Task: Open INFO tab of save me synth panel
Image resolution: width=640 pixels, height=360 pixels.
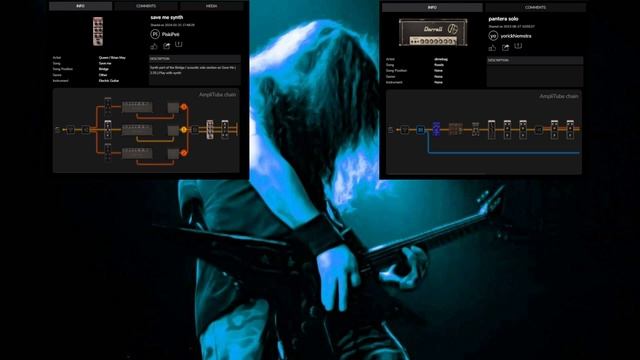Action: coord(80,6)
